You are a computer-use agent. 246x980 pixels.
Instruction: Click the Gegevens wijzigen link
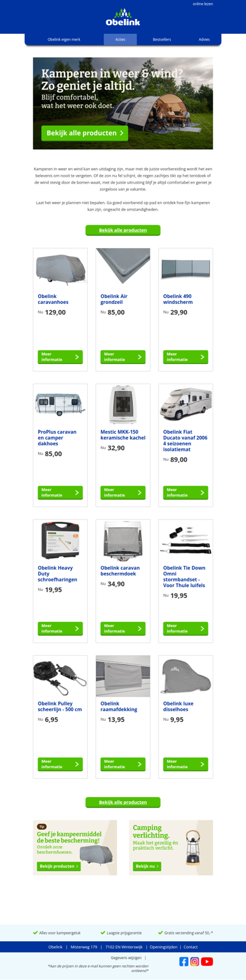click(x=126, y=958)
